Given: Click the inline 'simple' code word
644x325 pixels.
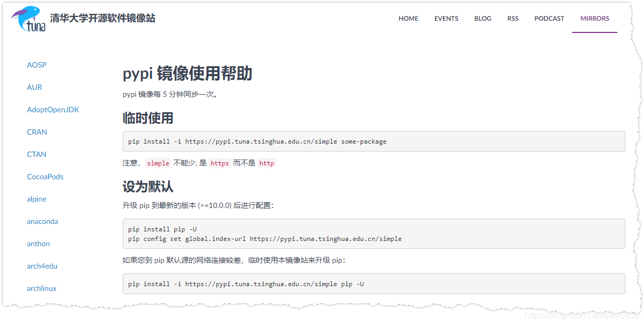Looking at the screenshot, I should pos(158,163).
